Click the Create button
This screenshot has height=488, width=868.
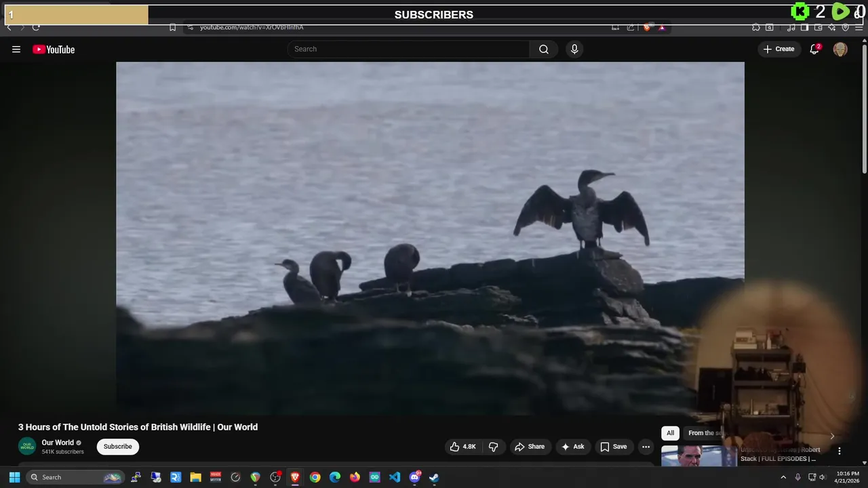tap(778, 49)
